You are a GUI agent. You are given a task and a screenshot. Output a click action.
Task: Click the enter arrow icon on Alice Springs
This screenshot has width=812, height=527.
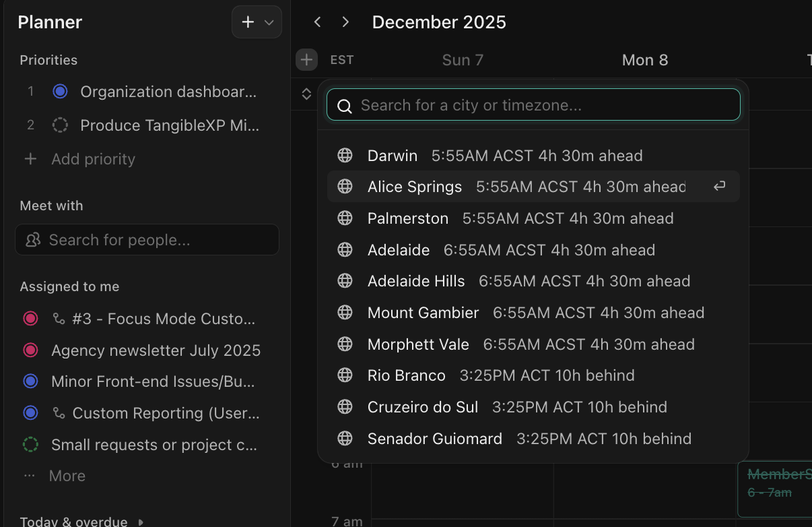(x=719, y=187)
